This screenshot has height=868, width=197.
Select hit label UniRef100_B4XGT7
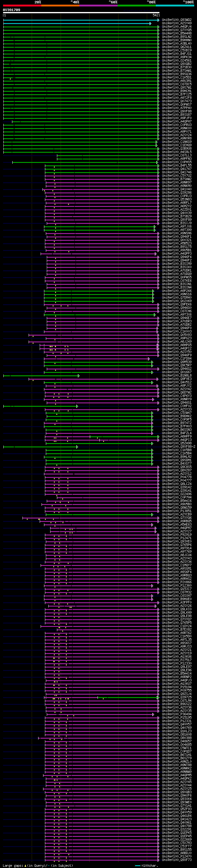coord(177,464)
